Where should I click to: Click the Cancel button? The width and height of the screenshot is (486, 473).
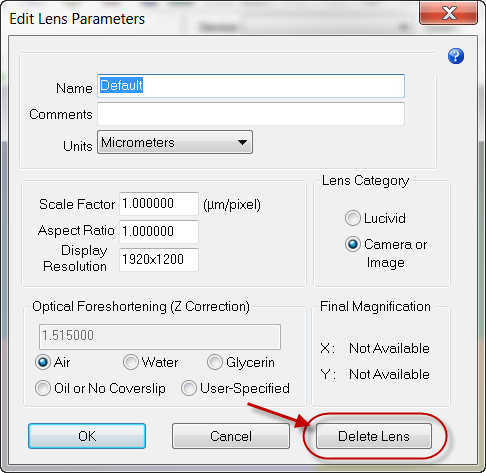pos(231,436)
